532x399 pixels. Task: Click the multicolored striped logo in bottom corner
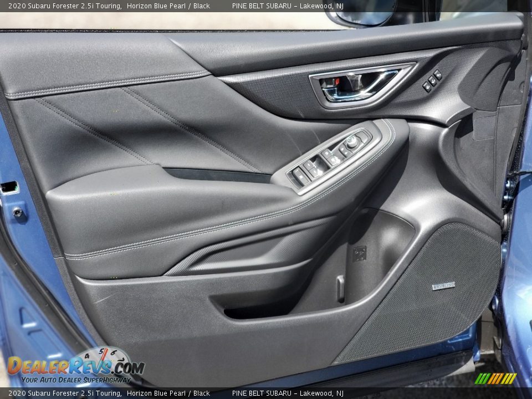coord(495,378)
